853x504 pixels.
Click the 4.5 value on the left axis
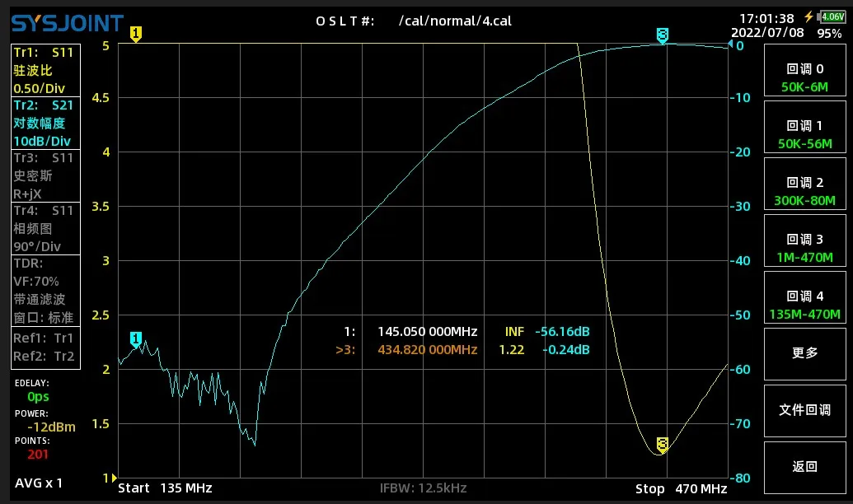(101, 98)
